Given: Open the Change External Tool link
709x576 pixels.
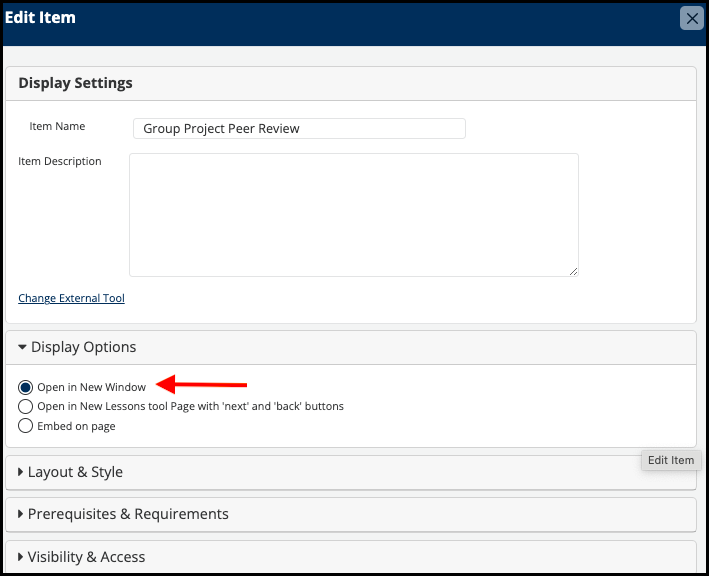Looking at the screenshot, I should tap(71, 298).
